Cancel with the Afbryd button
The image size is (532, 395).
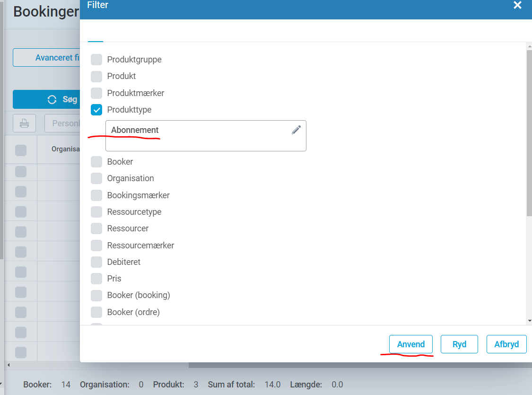(x=506, y=344)
